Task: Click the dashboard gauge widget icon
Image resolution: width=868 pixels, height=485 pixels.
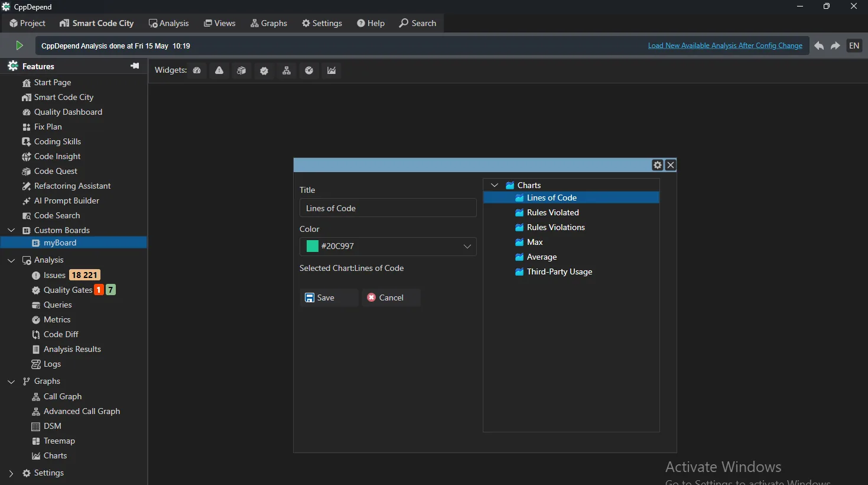Action: (197, 70)
